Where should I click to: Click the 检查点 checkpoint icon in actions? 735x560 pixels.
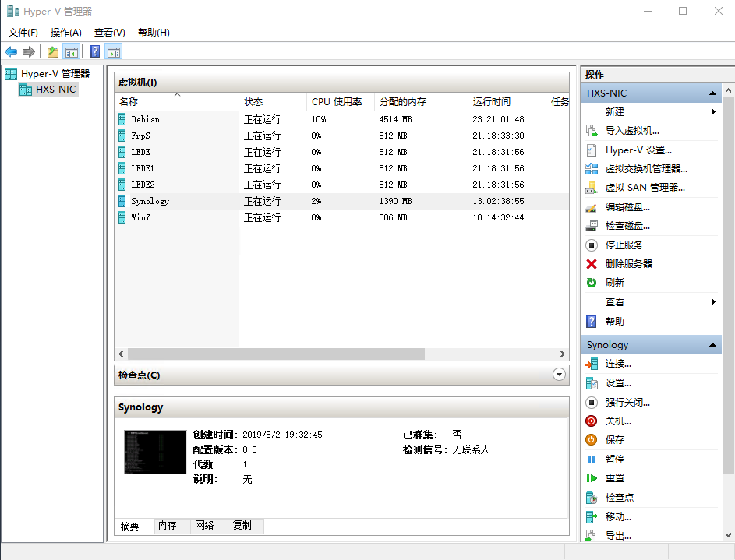(592, 498)
